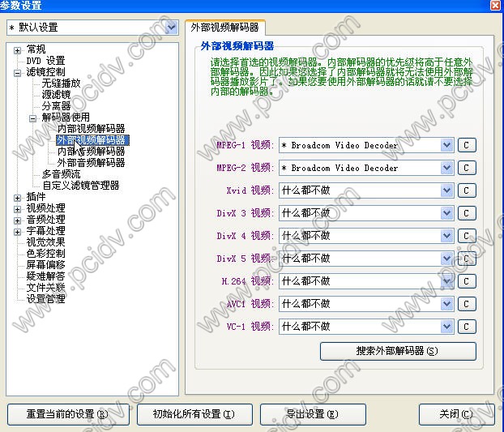Select 内部音频解码器 in the tree
This screenshot has height=432, width=504.
pos(92,152)
